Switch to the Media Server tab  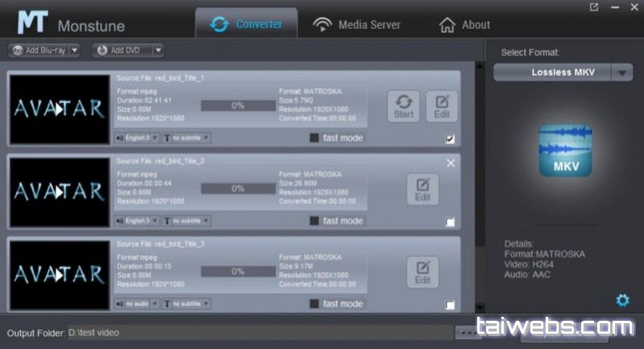[357, 24]
